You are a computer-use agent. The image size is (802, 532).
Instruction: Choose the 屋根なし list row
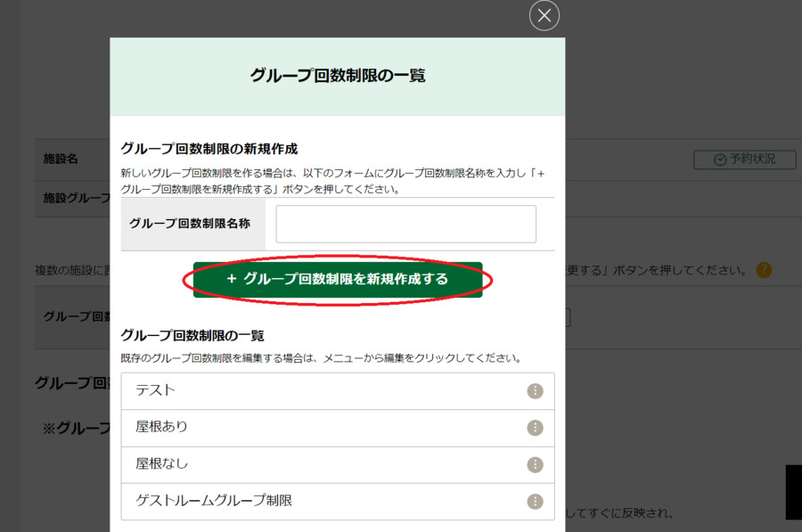tap(321, 464)
